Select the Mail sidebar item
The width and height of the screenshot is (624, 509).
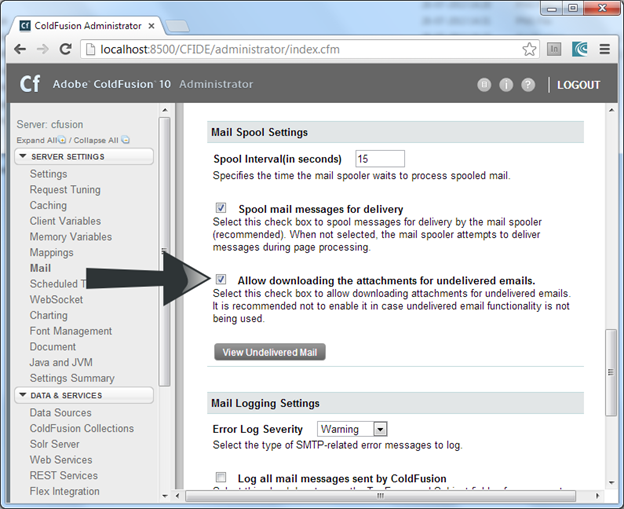point(40,268)
